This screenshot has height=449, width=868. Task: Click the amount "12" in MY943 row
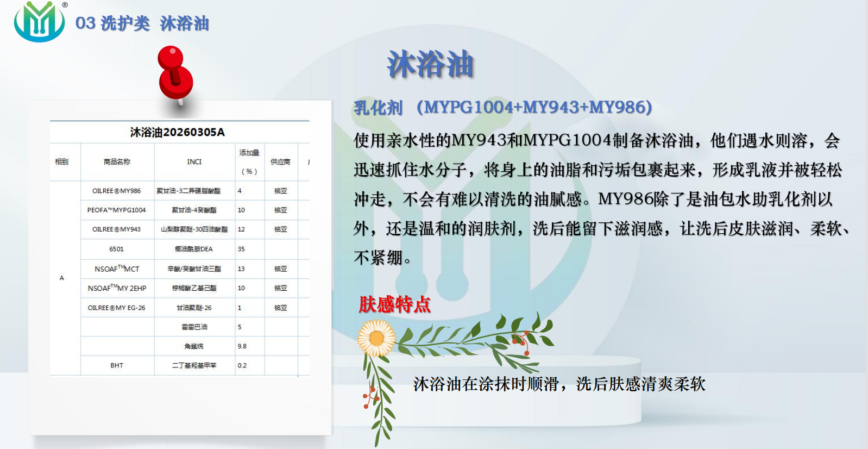[x=241, y=229]
